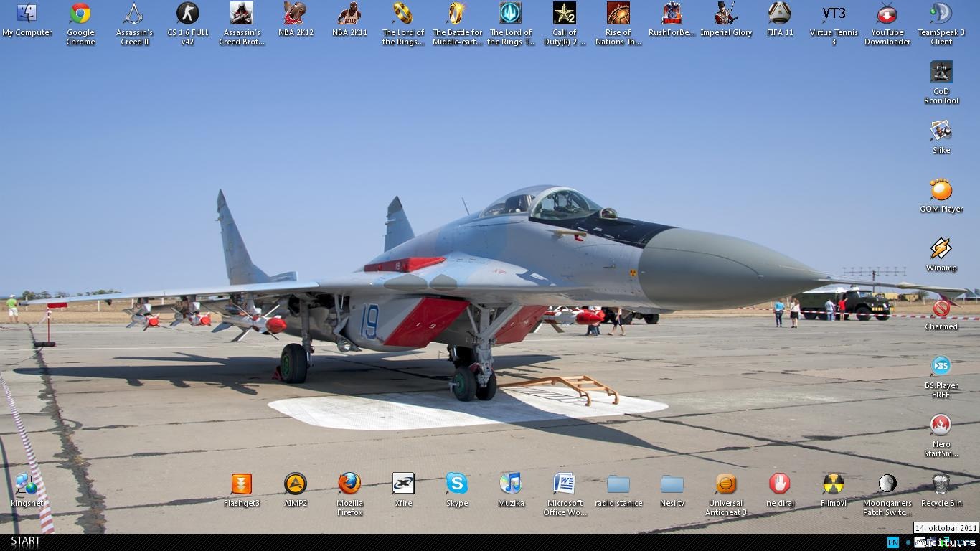Select the Mozilla Firefox icon
The width and height of the screenshot is (980, 551).
point(349,484)
